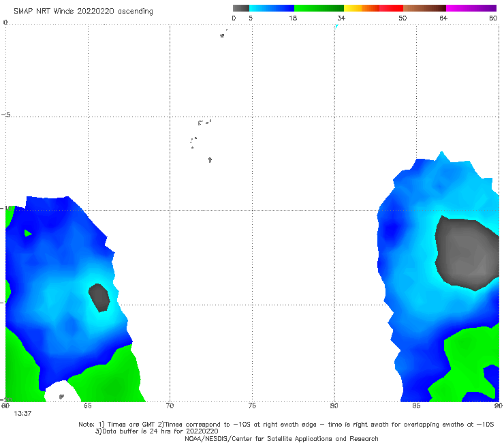Click the color bar label '18'
Viewport: 504px width, 443px height.
[x=293, y=18]
